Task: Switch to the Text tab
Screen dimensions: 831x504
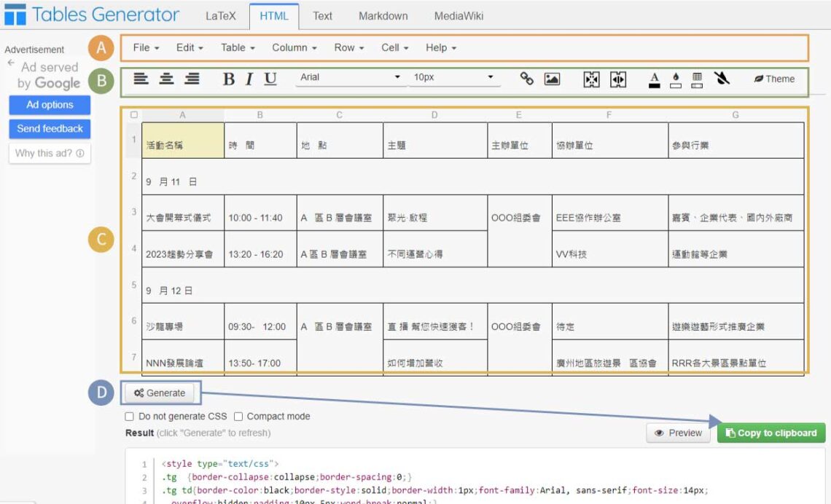Action: [322, 16]
